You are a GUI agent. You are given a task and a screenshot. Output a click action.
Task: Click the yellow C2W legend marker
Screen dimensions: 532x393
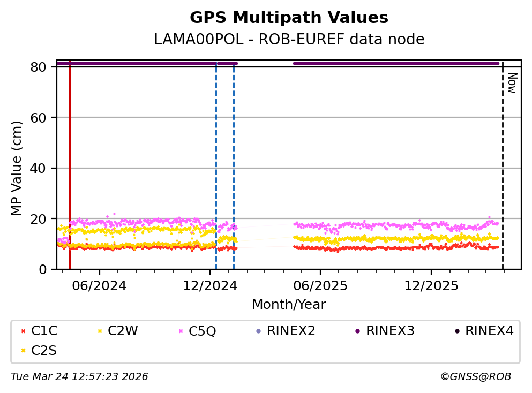(100, 331)
